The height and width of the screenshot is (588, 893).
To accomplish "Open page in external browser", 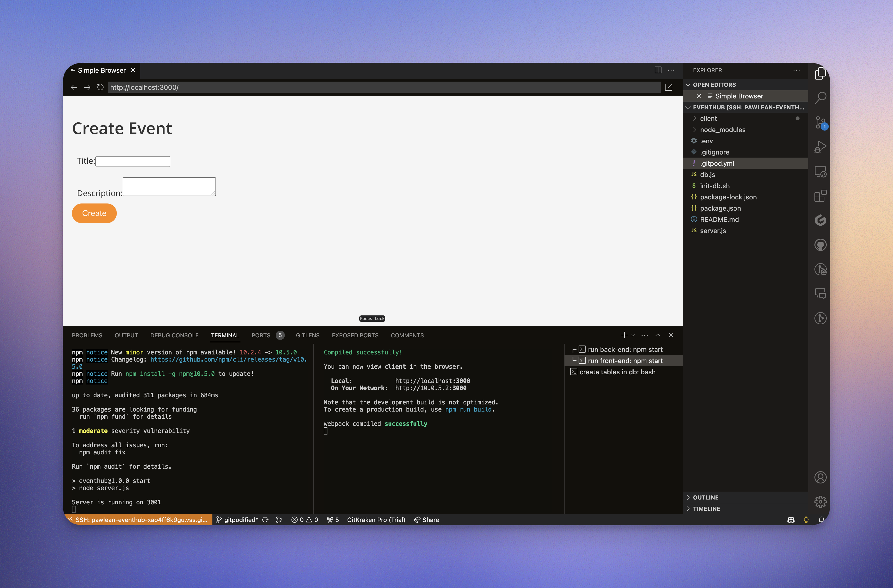I will [x=668, y=87].
